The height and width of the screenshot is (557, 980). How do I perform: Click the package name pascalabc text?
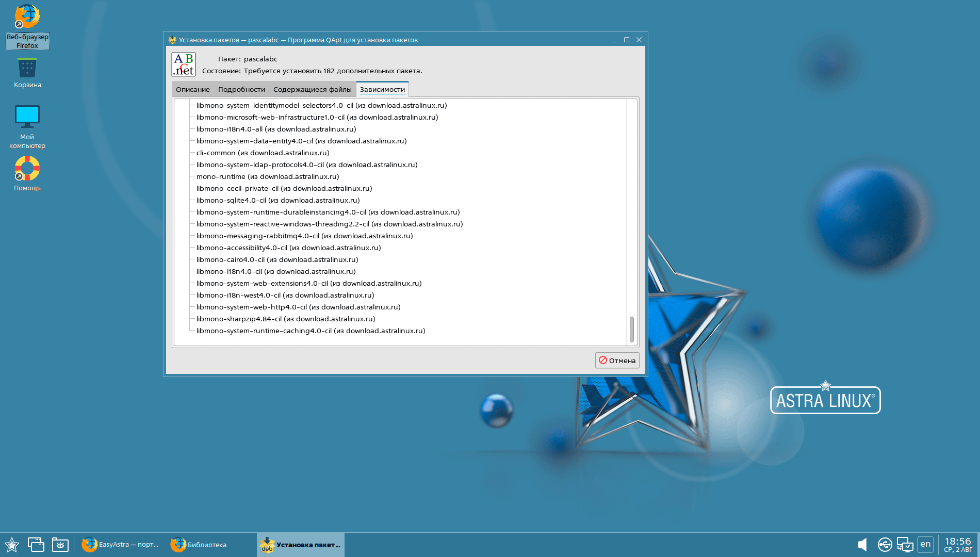pyautogui.click(x=260, y=59)
